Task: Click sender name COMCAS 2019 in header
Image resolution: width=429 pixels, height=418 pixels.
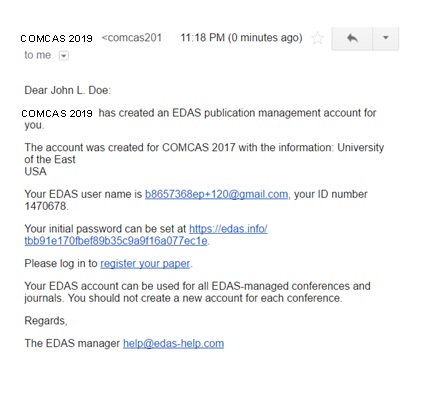Action: 57,39
